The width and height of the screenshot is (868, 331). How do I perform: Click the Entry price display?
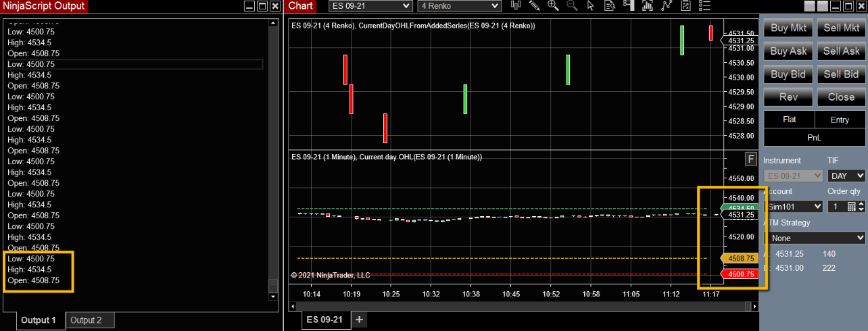[840, 120]
